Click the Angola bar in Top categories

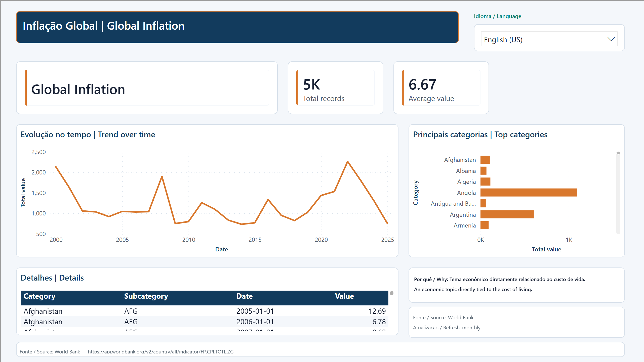[x=529, y=193]
